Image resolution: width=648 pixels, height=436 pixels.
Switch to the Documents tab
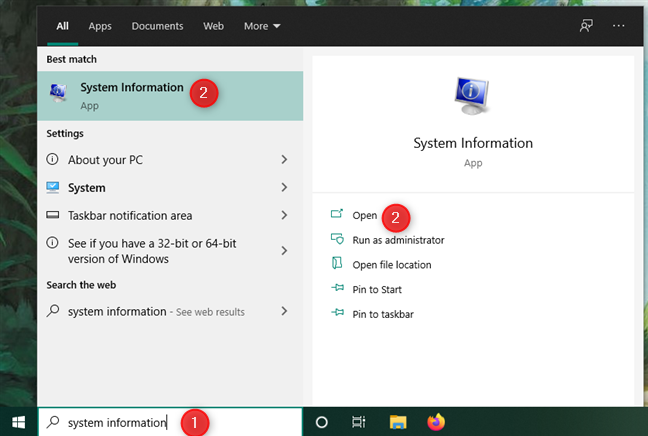pos(157,26)
